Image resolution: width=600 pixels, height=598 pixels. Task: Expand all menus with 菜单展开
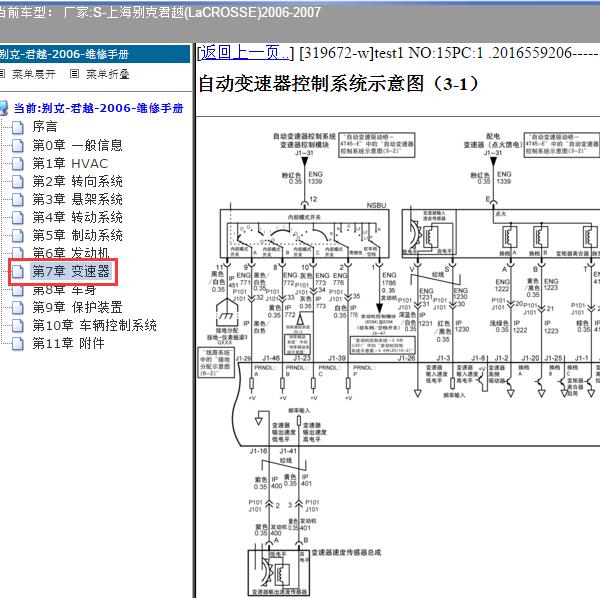pos(33,74)
